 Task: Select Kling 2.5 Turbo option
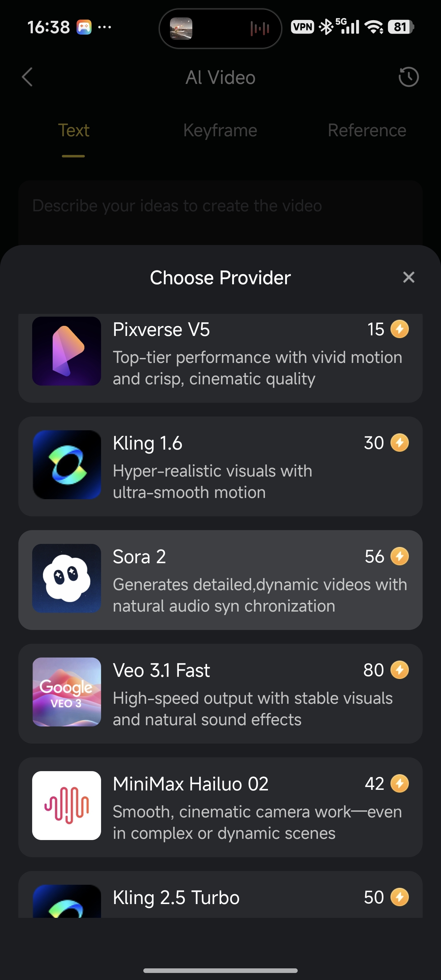(220, 894)
